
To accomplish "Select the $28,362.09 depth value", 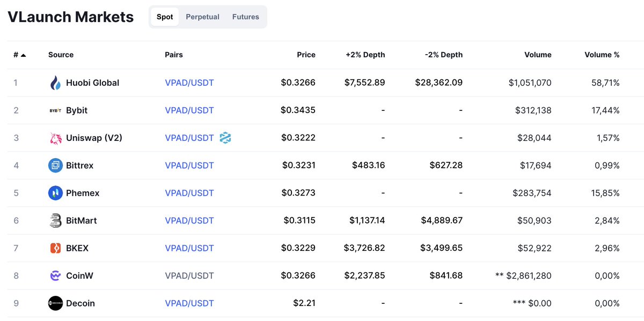I will (x=438, y=83).
